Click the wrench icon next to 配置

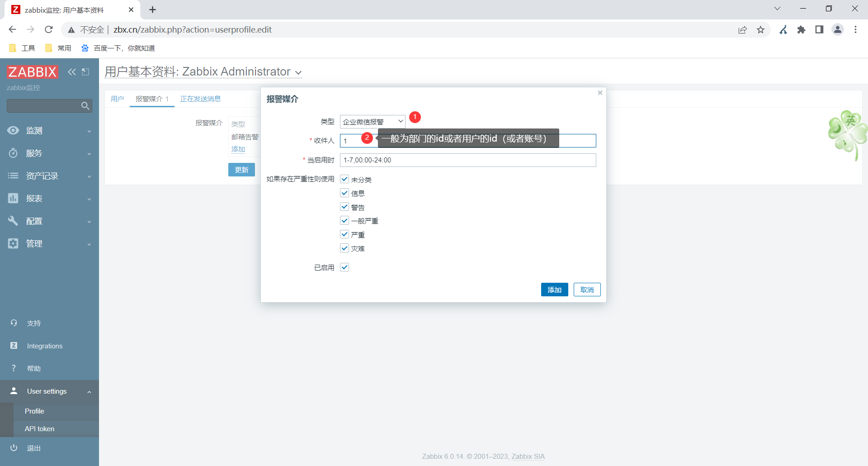(x=13, y=221)
